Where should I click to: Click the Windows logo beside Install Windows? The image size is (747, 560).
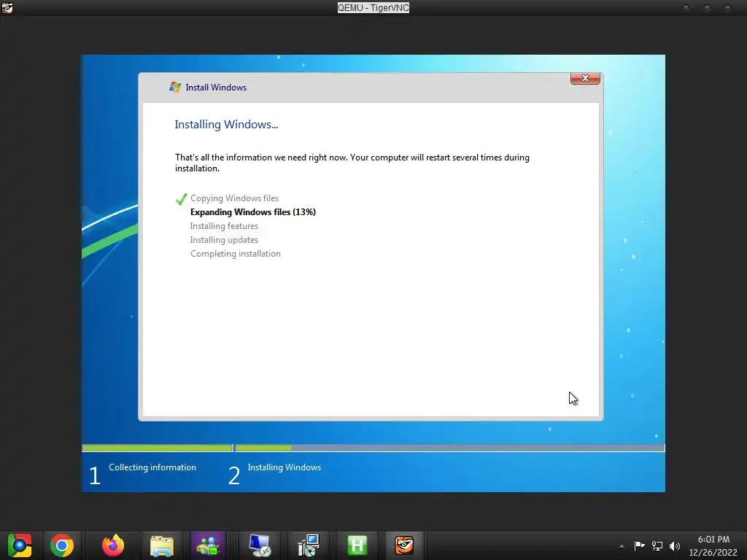[x=175, y=87]
